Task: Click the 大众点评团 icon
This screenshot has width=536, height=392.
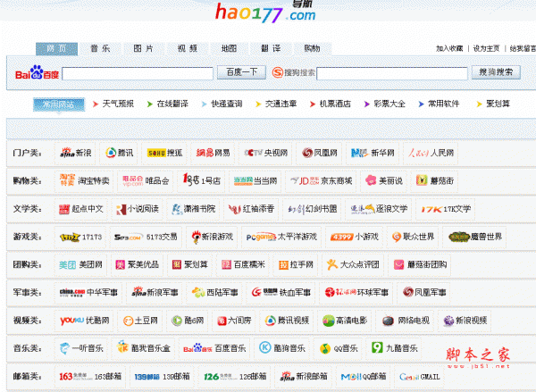Action: [331, 264]
